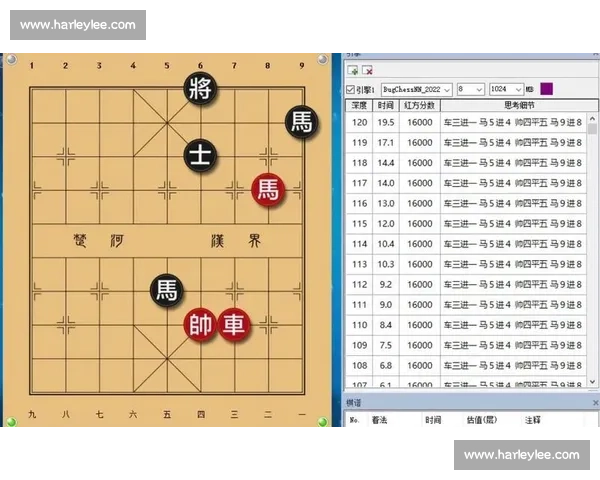Click the purple engine color swatch

point(546,89)
